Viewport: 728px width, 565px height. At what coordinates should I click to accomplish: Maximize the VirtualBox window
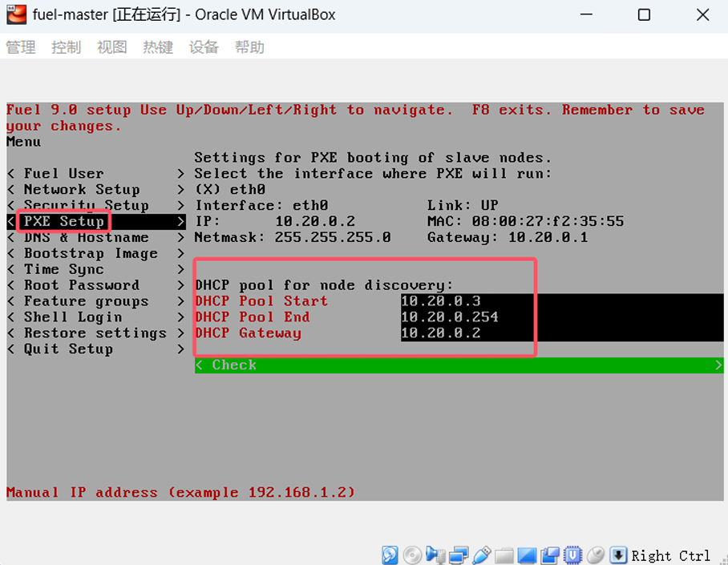click(x=644, y=15)
